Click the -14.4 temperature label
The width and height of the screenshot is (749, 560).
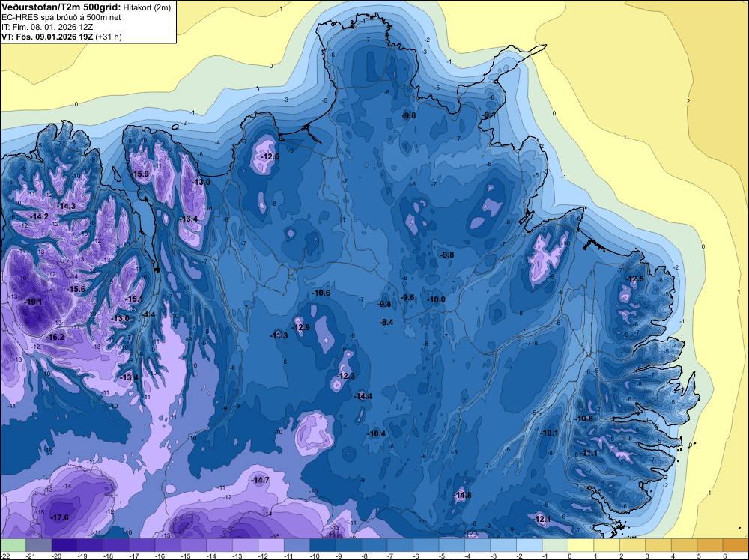(x=363, y=396)
